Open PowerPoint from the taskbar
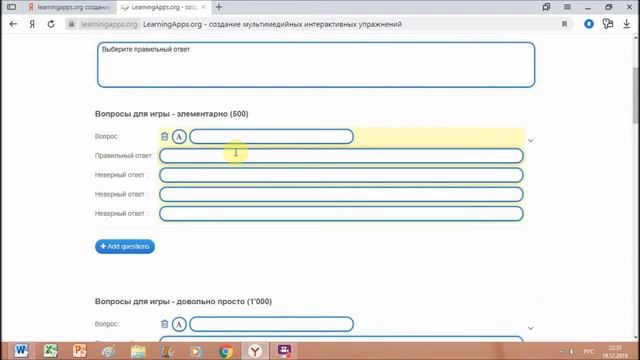This screenshot has height=360, width=640. [x=80, y=351]
